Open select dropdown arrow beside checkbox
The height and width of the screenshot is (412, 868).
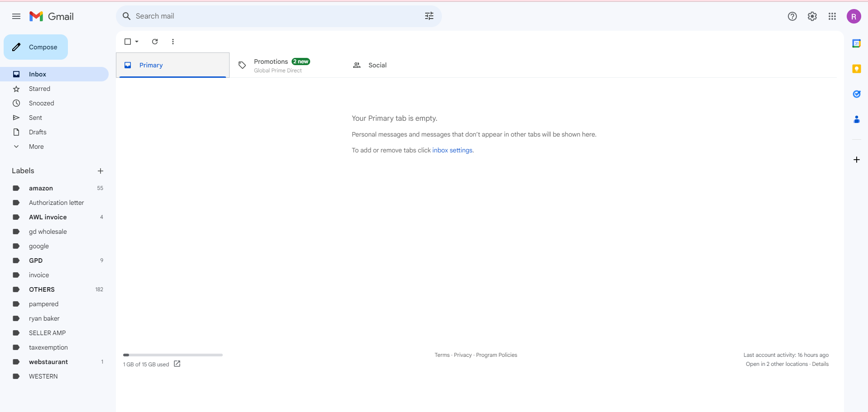(x=137, y=42)
